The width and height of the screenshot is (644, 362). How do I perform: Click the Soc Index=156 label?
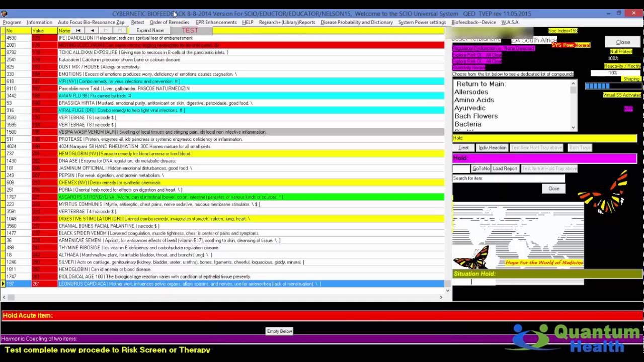(x=562, y=31)
